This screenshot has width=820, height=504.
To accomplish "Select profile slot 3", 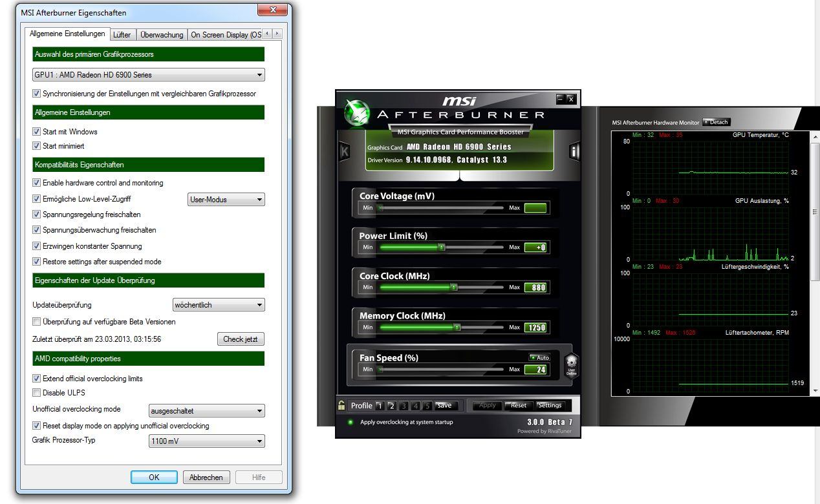I will pos(404,406).
